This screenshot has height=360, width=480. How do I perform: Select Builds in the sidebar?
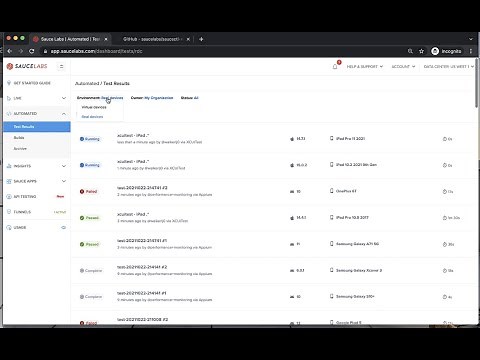19,138
